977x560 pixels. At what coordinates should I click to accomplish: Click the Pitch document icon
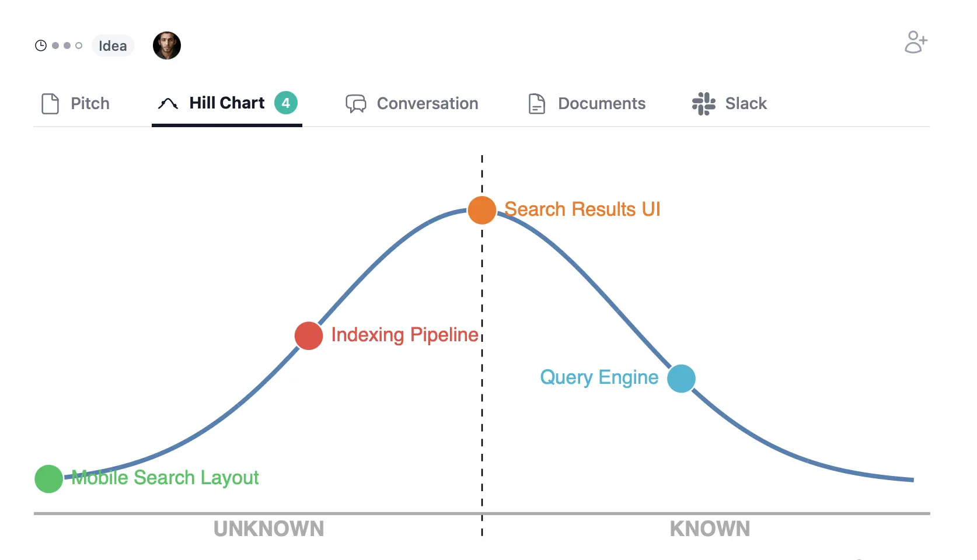tap(50, 103)
